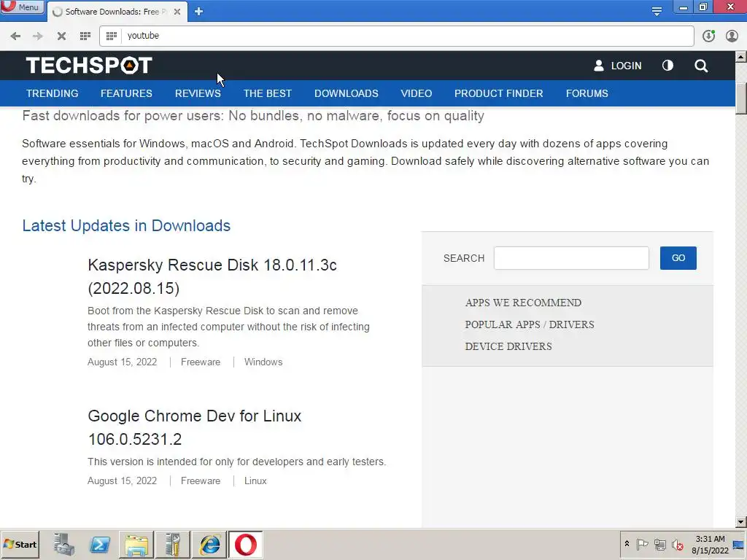Viewport: 747px width, 560px height.
Task: Close the Software Downloads tab
Action: point(177,12)
